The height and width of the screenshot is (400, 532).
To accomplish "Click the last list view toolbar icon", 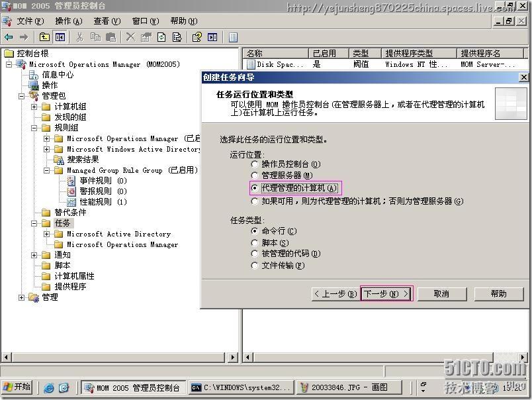I will click(x=233, y=37).
